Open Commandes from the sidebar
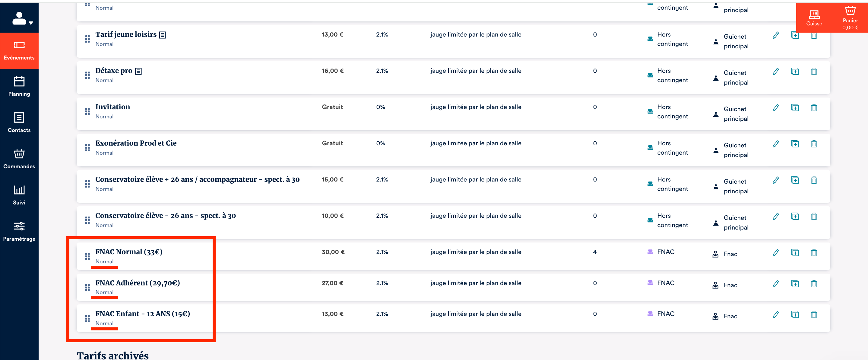This screenshot has height=360, width=868. point(19,159)
